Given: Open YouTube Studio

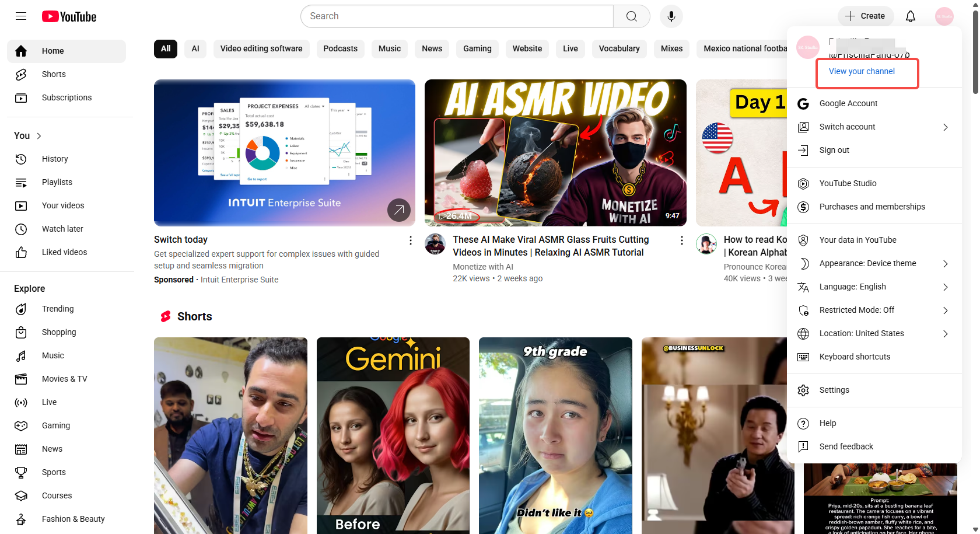Looking at the screenshot, I should [x=874, y=183].
